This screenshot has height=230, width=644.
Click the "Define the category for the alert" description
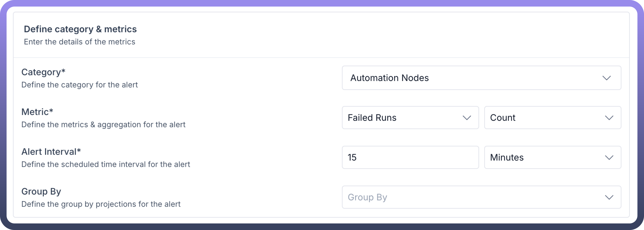80,85
